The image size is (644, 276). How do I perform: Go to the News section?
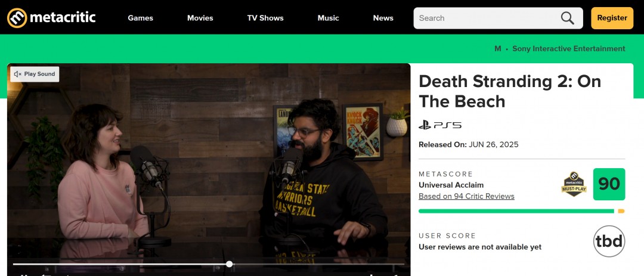(x=383, y=18)
